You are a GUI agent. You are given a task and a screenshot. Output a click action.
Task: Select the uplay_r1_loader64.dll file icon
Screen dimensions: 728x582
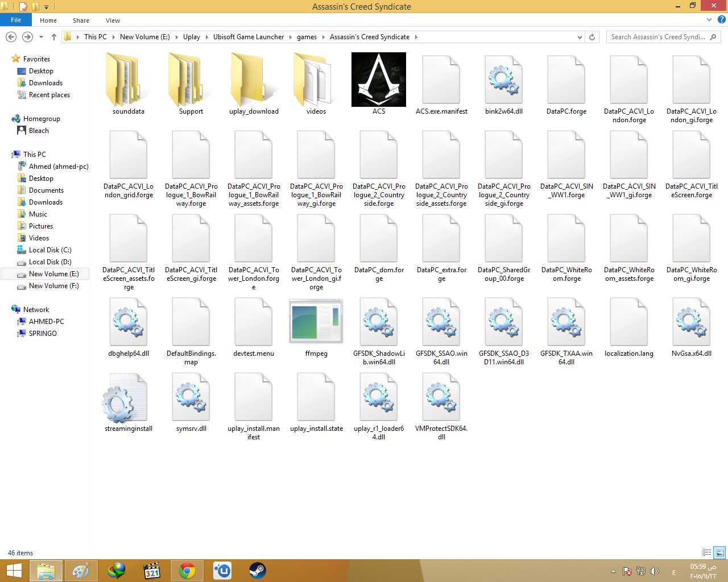379,397
